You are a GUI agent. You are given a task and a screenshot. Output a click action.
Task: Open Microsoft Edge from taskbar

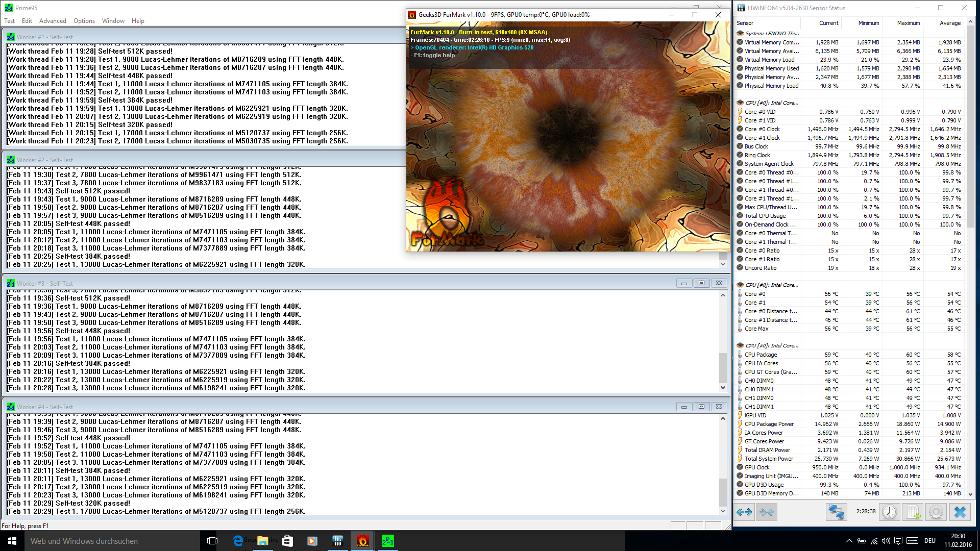(x=238, y=541)
